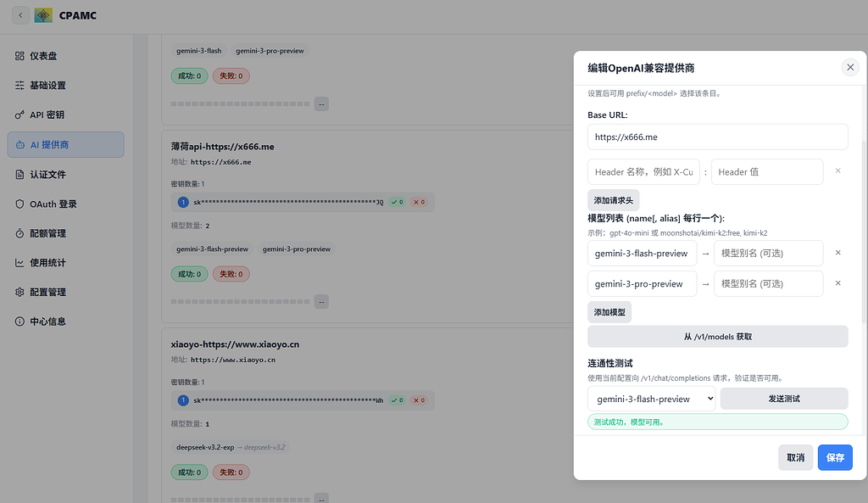Click green check count in xiaoyo key
868x503 pixels.
(x=397, y=400)
